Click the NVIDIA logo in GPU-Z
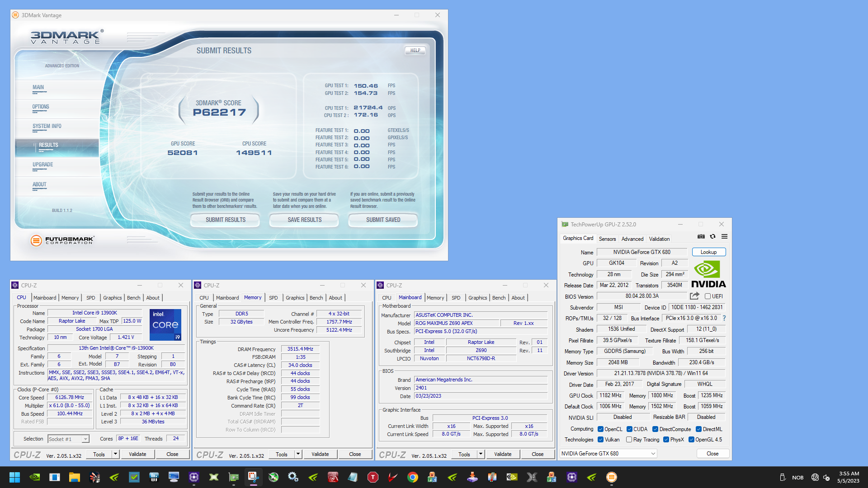Image resolution: width=868 pixels, height=488 pixels. (x=708, y=274)
